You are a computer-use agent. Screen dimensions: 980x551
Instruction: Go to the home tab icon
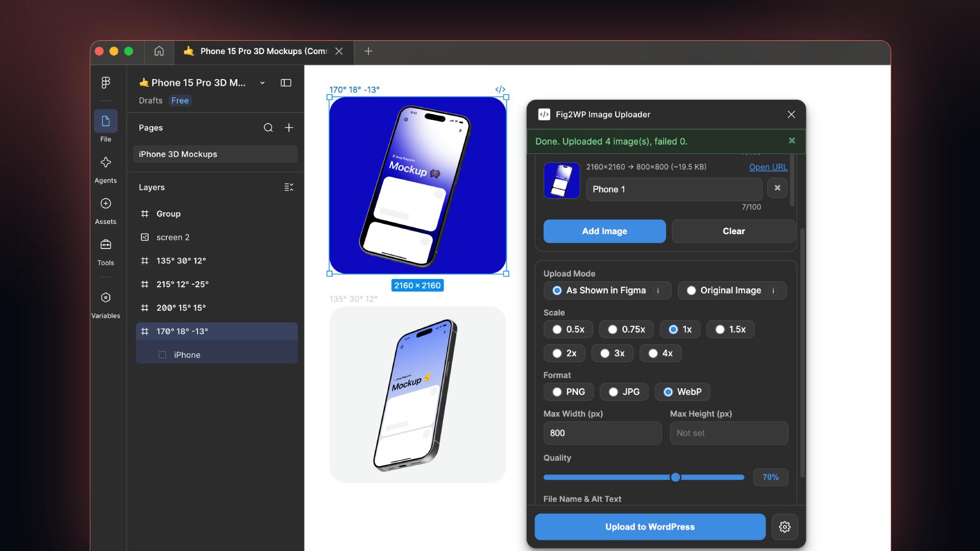(159, 51)
